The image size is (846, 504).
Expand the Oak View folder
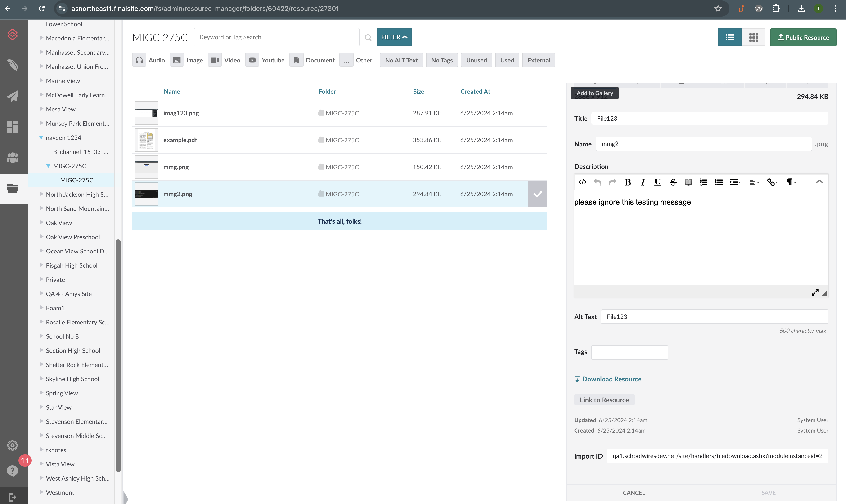pos(41,222)
